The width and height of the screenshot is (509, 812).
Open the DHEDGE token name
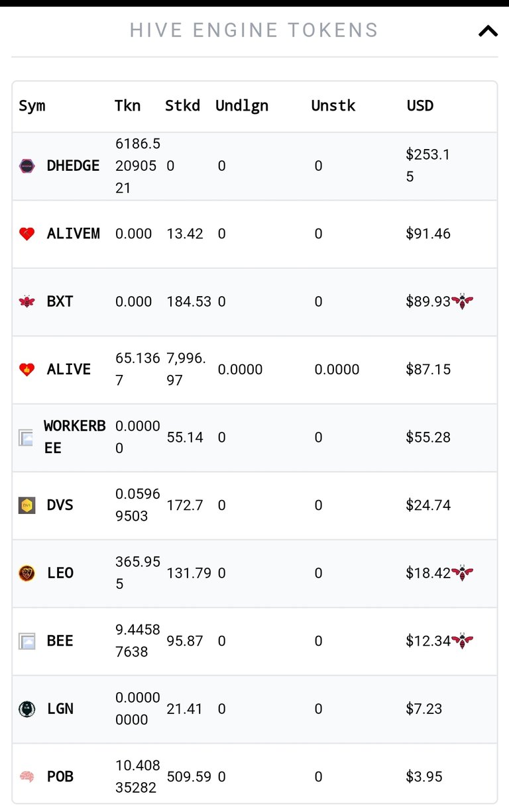point(73,166)
